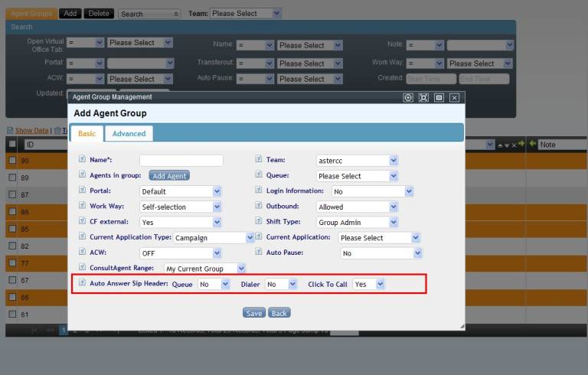Open ConsultAgent Range My Current Group dropdown

click(x=204, y=269)
